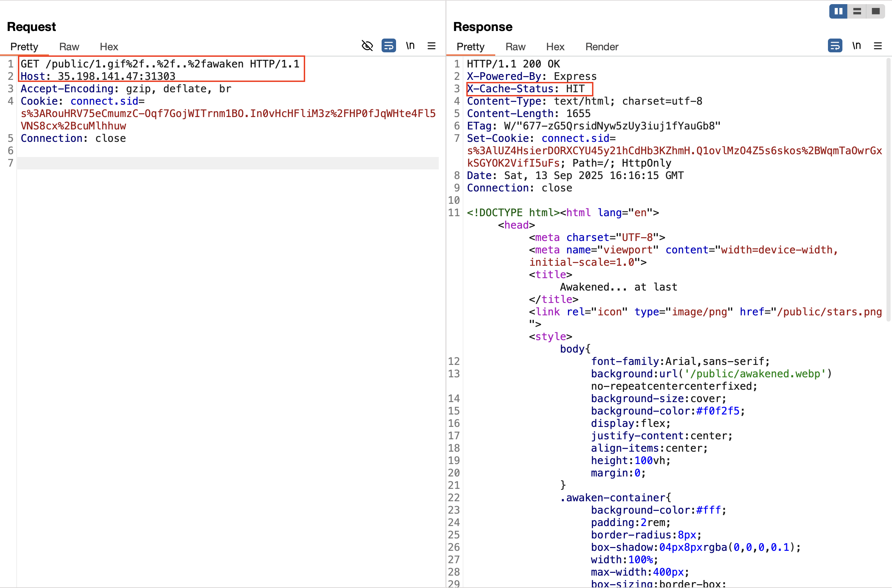Image resolution: width=892 pixels, height=588 pixels.
Task: Click the GET request line text
Action: click(x=160, y=64)
